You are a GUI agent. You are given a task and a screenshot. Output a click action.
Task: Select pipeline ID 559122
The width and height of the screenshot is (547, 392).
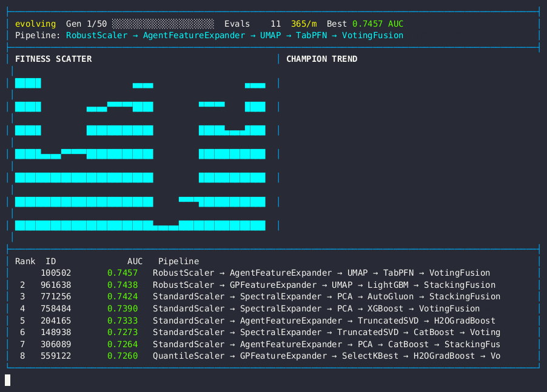pyautogui.click(x=56, y=356)
